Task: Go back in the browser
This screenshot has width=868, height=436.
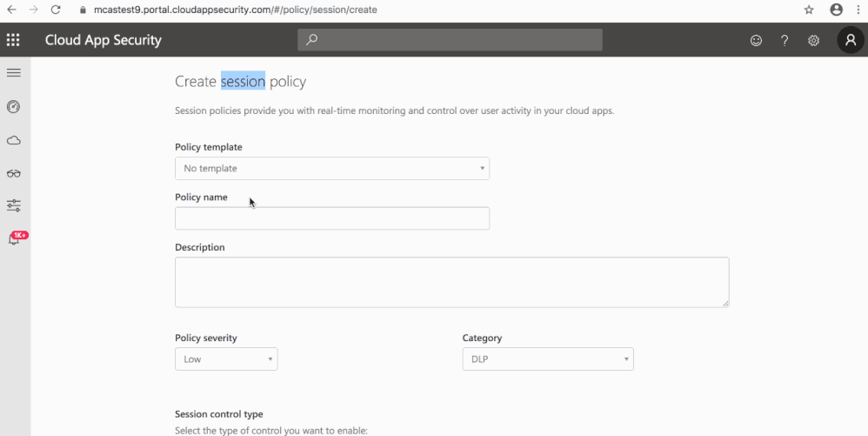Action: click(x=11, y=10)
